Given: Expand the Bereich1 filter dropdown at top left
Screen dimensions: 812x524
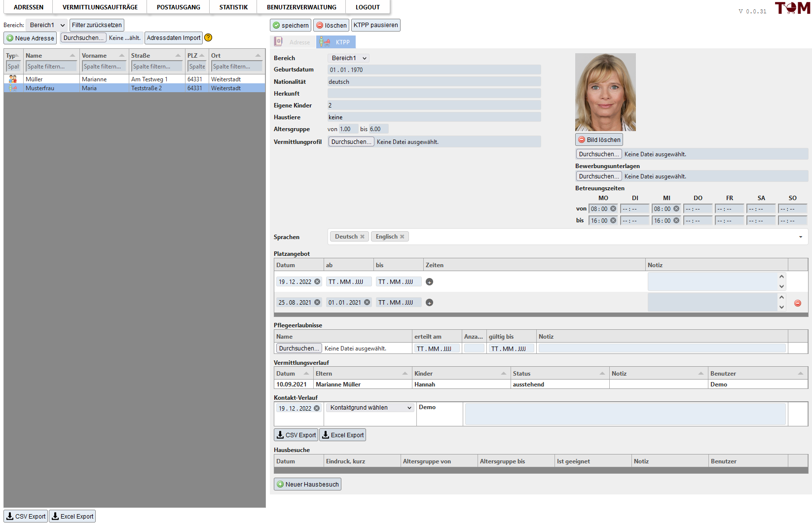Looking at the screenshot, I should tap(46, 25).
